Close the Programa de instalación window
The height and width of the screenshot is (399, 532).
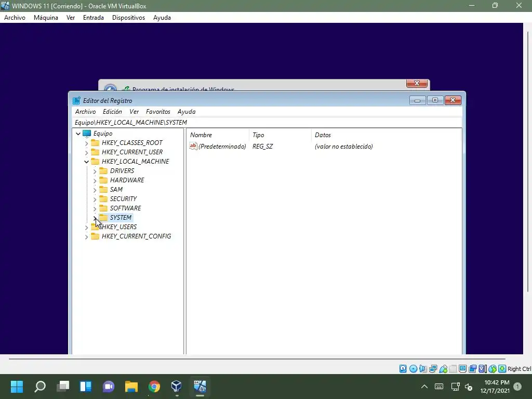tap(417, 83)
